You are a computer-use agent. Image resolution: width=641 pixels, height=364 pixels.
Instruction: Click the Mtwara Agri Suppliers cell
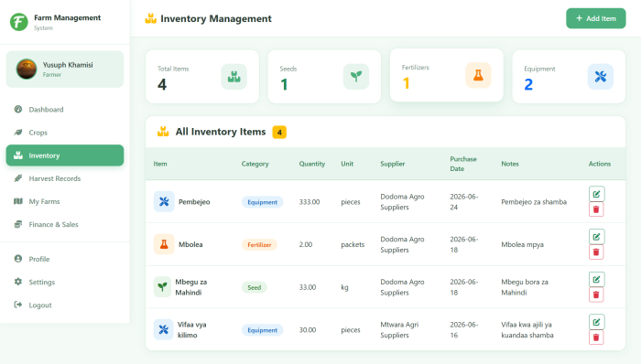[x=399, y=330]
